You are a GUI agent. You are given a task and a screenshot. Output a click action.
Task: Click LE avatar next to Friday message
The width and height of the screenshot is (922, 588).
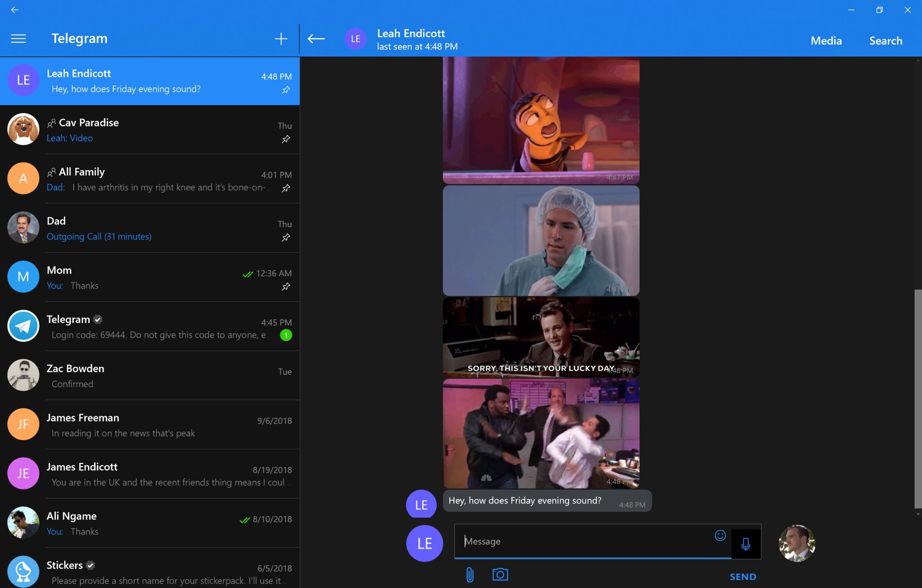tap(421, 504)
